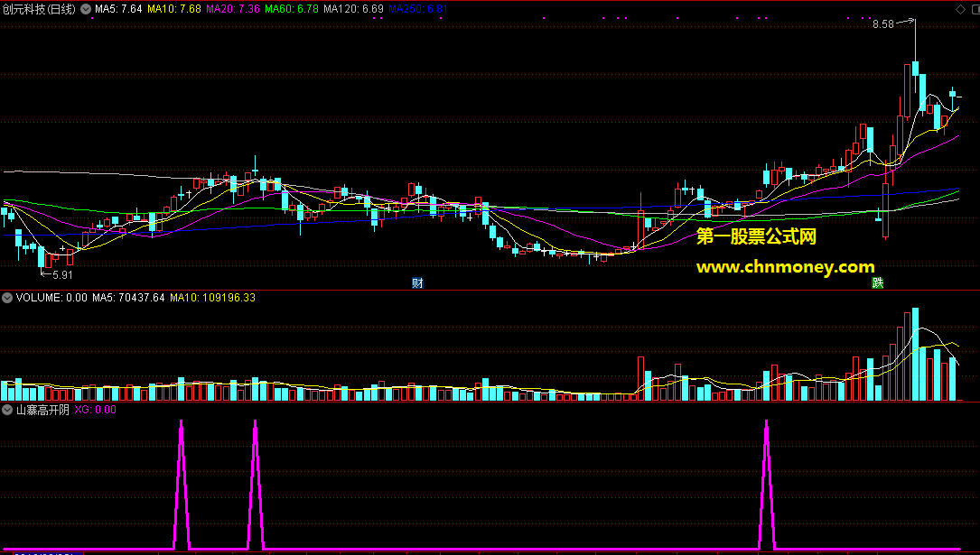
Task: Select the stock title 创元科技(日线)
Action: pyautogui.click(x=39, y=9)
